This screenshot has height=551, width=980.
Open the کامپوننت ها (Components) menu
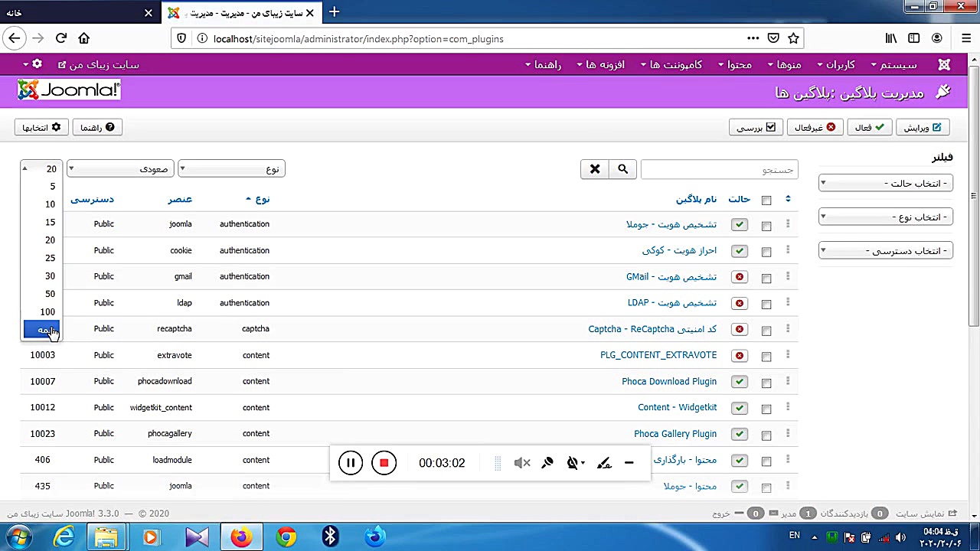click(671, 65)
